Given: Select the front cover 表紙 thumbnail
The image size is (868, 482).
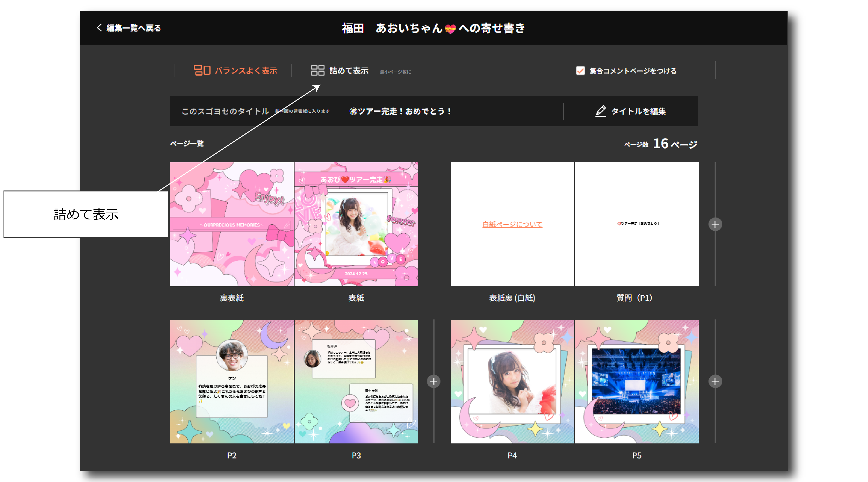Looking at the screenshot, I should tap(356, 224).
